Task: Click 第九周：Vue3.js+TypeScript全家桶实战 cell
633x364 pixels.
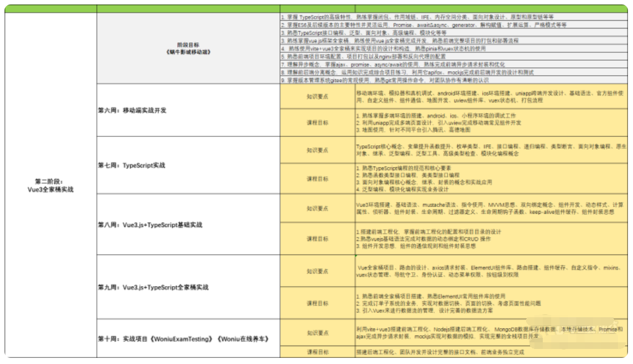Action: coord(153,287)
